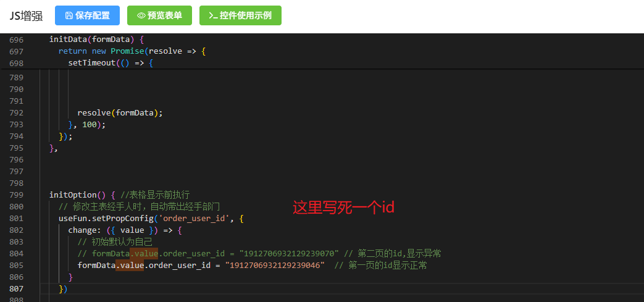Click sticky header line 697 return new Promise
Screen dimensions: 644x302
(x=131, y=51)
